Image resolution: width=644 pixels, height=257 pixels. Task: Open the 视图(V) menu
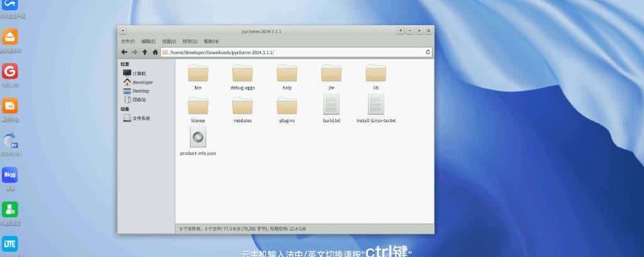coord(169,41)
